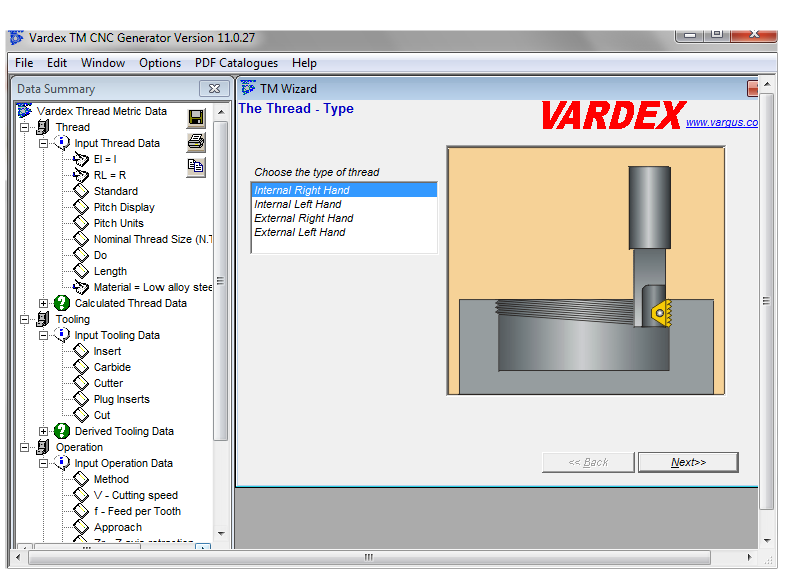
Task: Click the diamond icon beside Method
Action: pyautogui.click(x=81, y=479)
